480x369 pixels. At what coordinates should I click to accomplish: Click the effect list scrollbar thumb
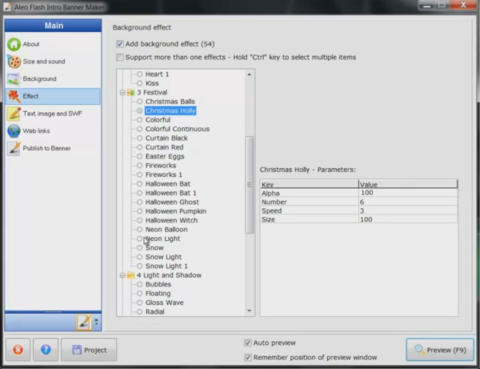coord(249,185)
